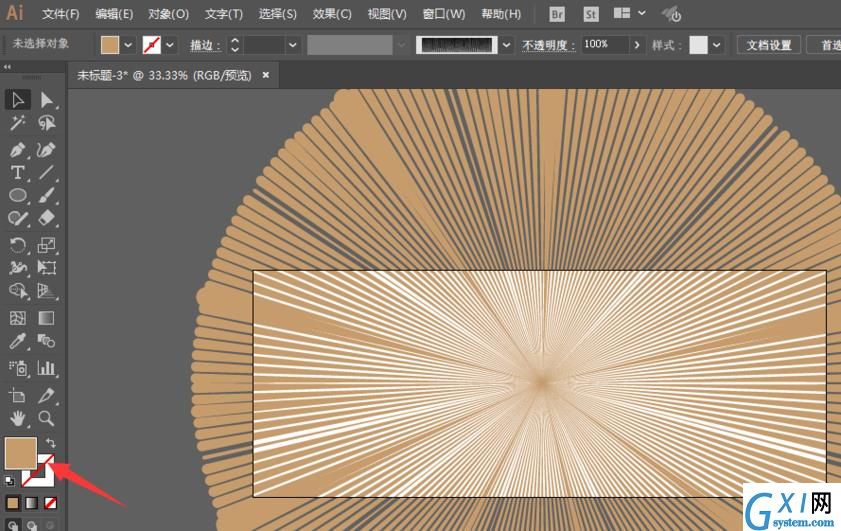Image resolution: width=841 pixels, height=531 pixels.
Task: Select the Shape Builder tool
Action: [x=18, y=291]
